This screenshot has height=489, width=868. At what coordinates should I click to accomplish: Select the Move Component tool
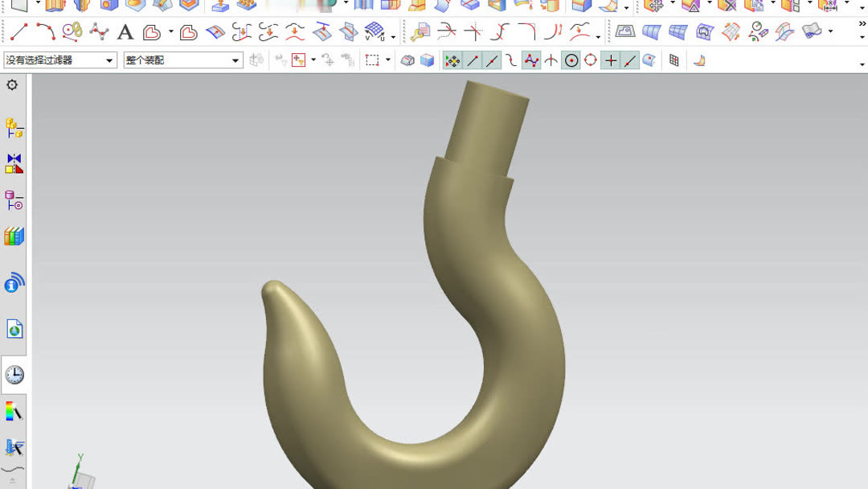[x=297, y=60]
